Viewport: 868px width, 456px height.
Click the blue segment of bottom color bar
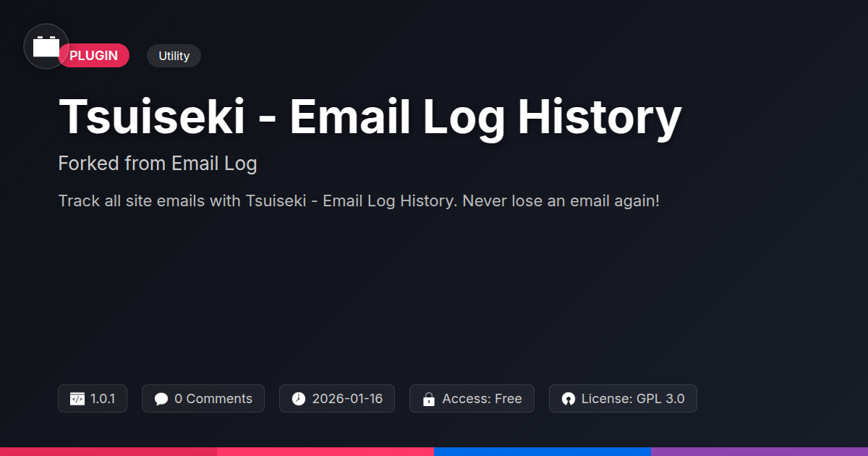pyautogui.click(x=542, y=452)
